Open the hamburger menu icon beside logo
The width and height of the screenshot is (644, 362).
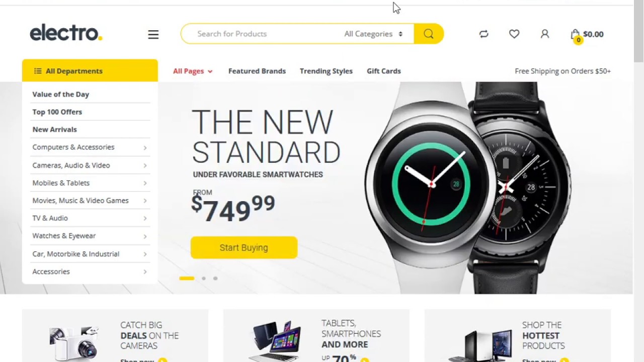[153, 34]
